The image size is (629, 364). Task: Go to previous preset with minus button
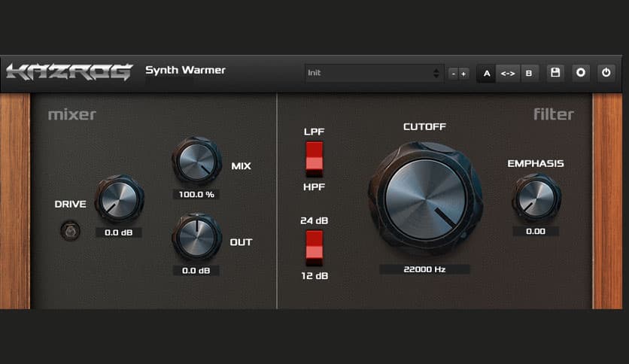tap(453, 74)
